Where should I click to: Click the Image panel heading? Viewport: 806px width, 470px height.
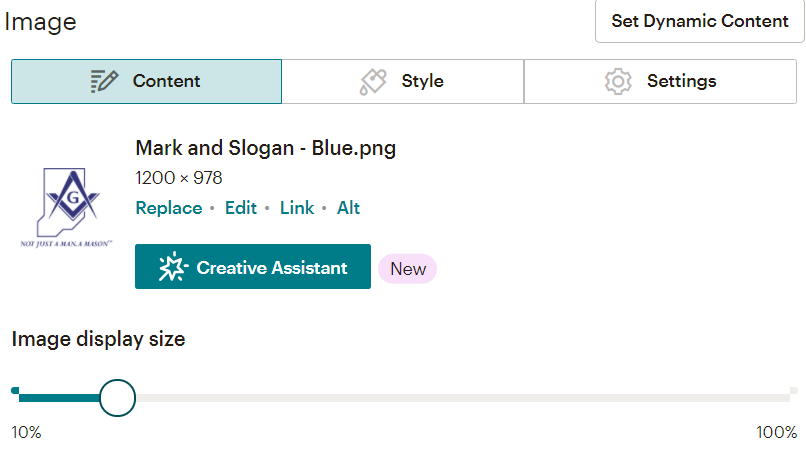coord(40,22)
